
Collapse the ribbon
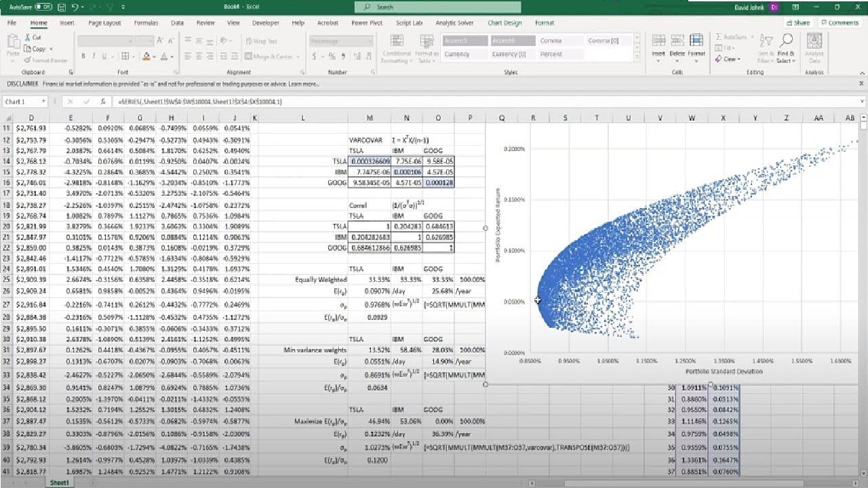pyautogui.click(x=862, y=72)
